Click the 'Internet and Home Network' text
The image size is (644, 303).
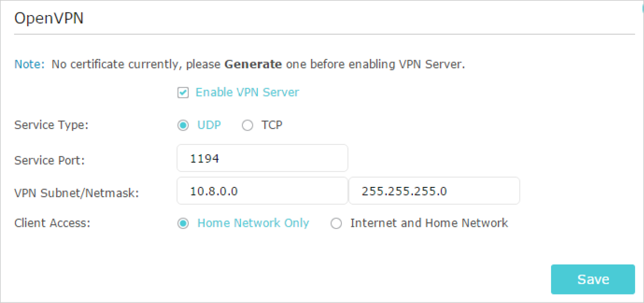429,223
